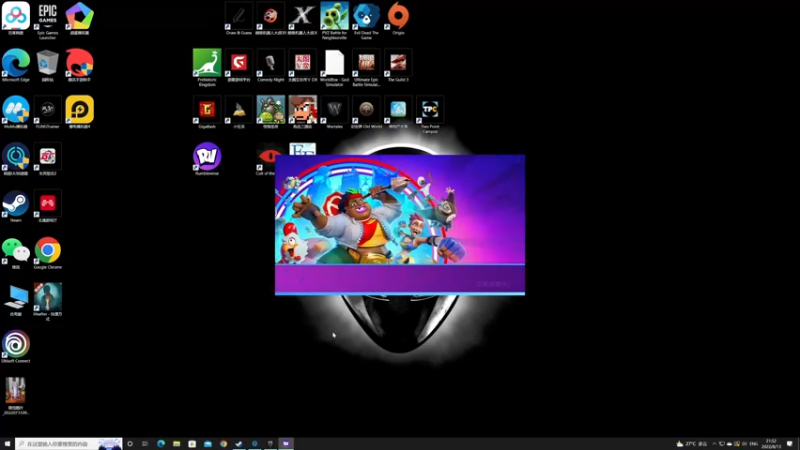Open The Guild 3 shortcut
The image size is (800, 450).
point(398,65)
